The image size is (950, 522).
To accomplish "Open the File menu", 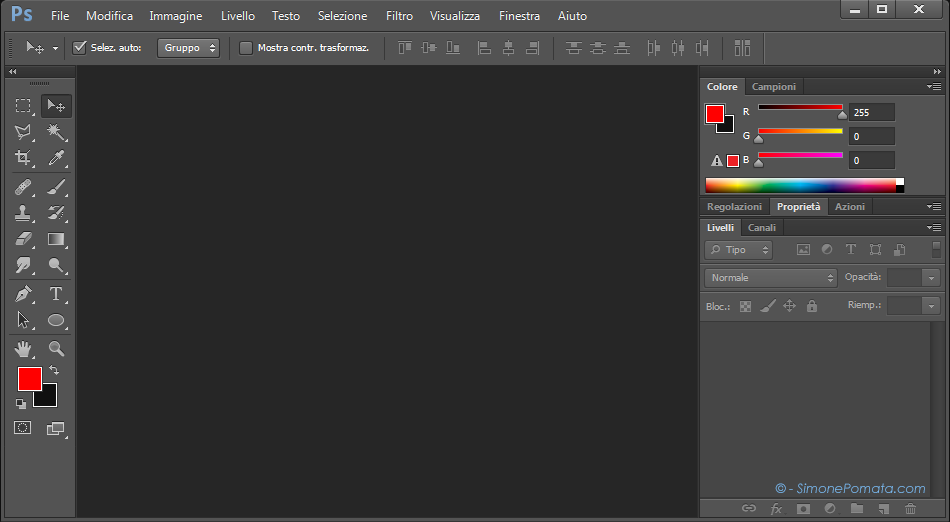I will pyautogui.click(x=60, y=16).
